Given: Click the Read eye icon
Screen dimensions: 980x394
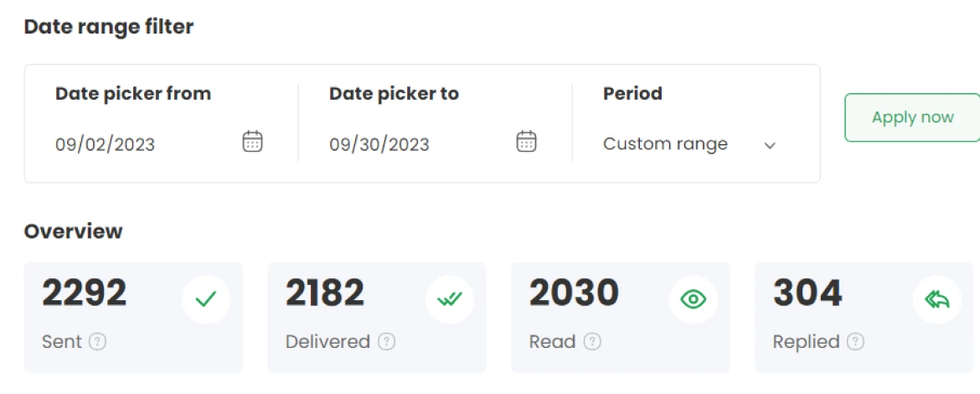Looking at the screenshot, I should 694,300.
